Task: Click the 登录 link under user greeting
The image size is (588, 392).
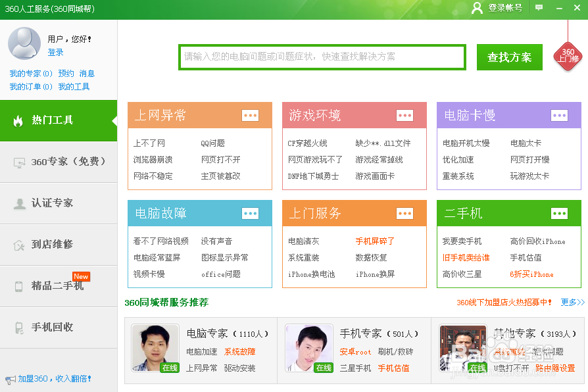Action: (x=55, y=52)
